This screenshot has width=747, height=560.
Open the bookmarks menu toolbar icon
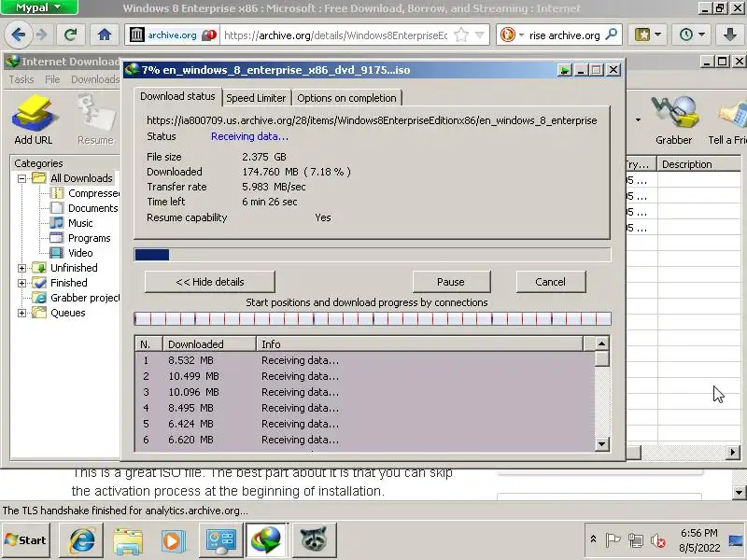coord(647,35)
